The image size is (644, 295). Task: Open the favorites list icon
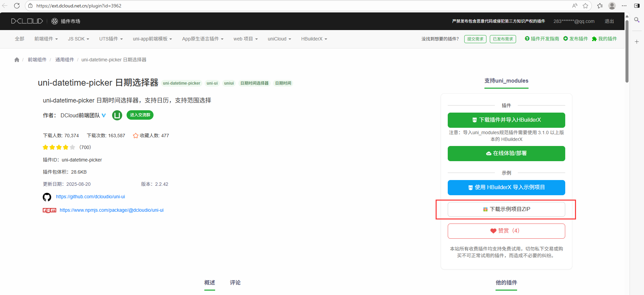coord(600,6)
